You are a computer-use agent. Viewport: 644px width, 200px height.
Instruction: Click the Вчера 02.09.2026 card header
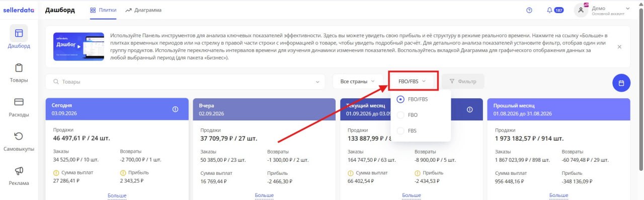[264, 109]
